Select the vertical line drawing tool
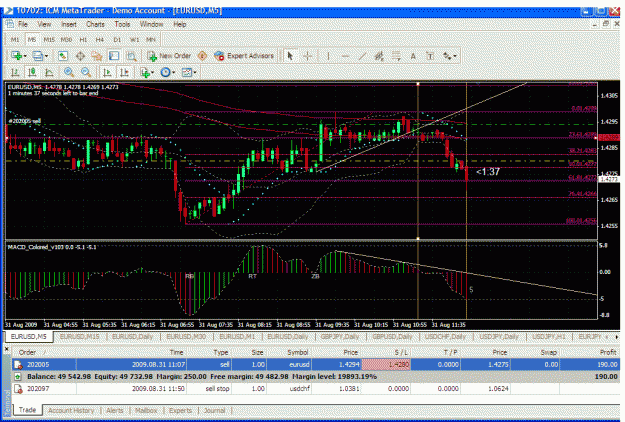 coord(328,56)
